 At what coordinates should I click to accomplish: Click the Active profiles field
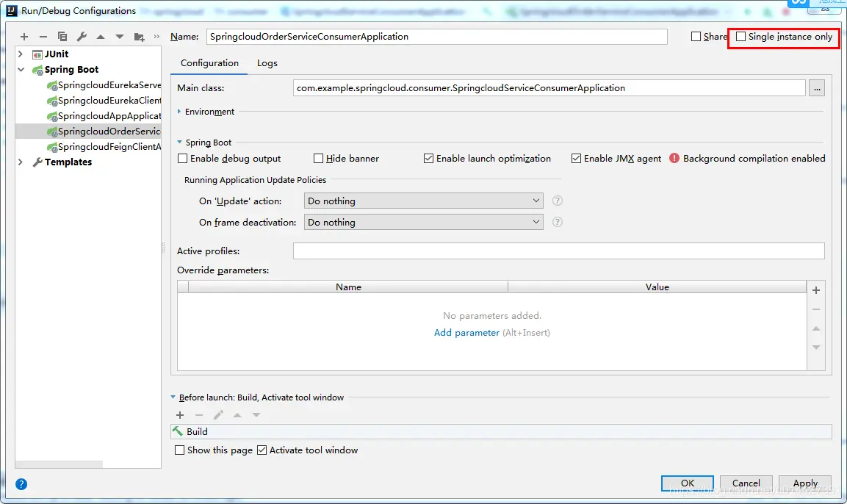[x=558, y=251]
